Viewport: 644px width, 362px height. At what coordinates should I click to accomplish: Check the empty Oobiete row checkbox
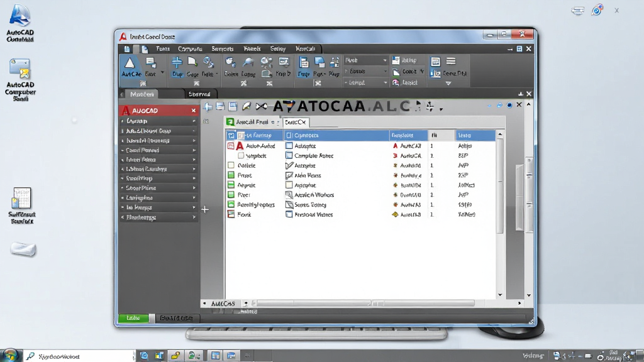coord(231,165)
